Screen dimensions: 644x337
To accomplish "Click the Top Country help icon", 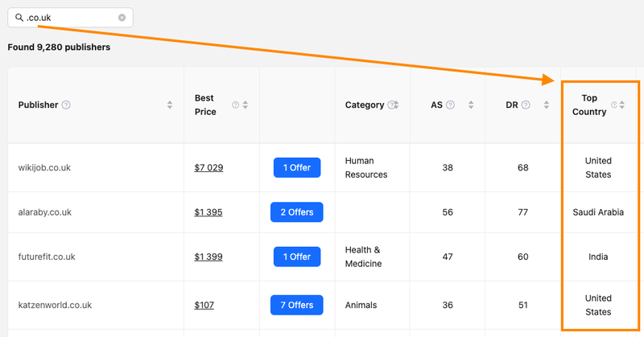I will pos(614,105).
